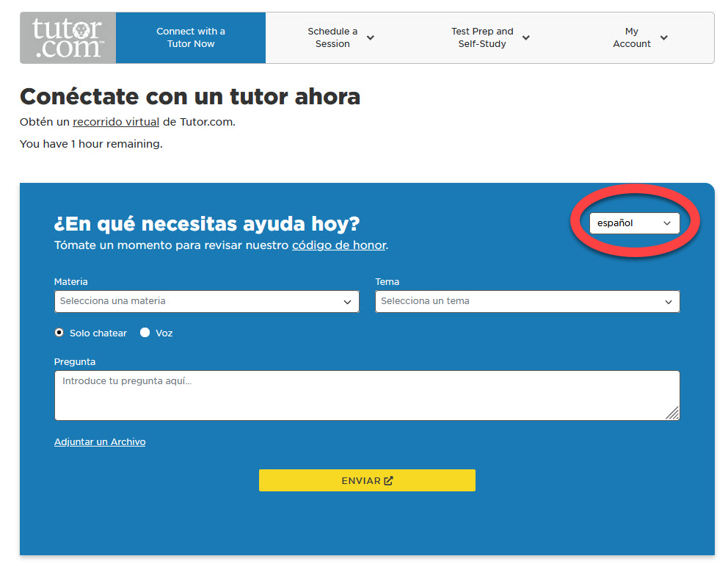Open the código de honor page
This screenshot has width=728, height=567.
click(338, 245)
